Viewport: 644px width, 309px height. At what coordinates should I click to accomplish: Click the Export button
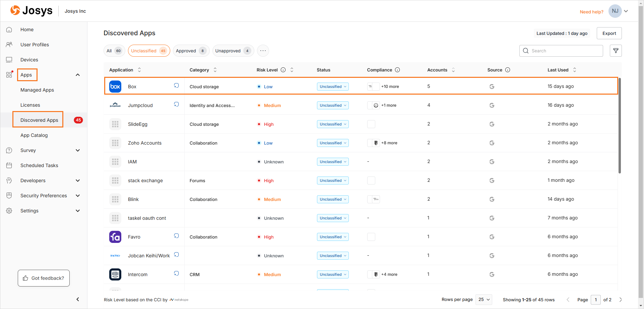tap(609, 33)
